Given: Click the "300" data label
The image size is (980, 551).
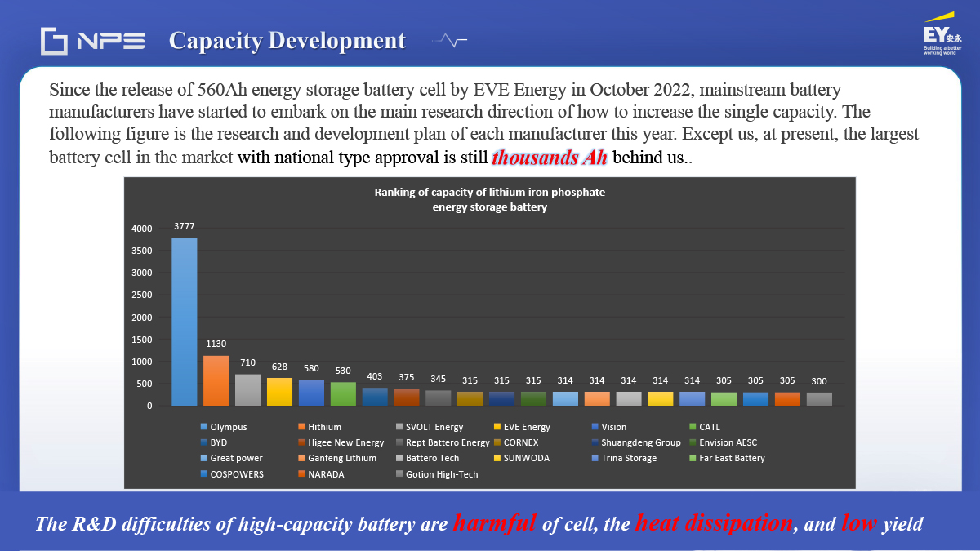Looking at the screenshot, I should pyautogui.click(x=819, y=381).
